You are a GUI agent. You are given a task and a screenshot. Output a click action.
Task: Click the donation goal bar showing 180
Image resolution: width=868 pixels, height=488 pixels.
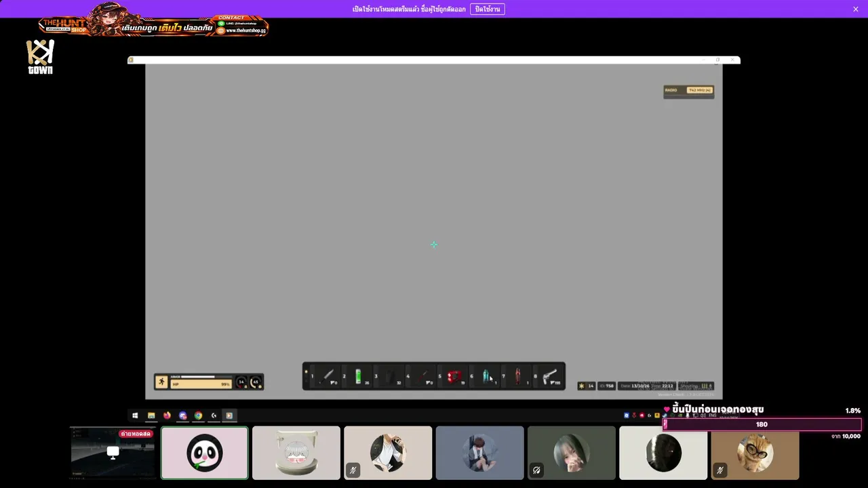762,424
